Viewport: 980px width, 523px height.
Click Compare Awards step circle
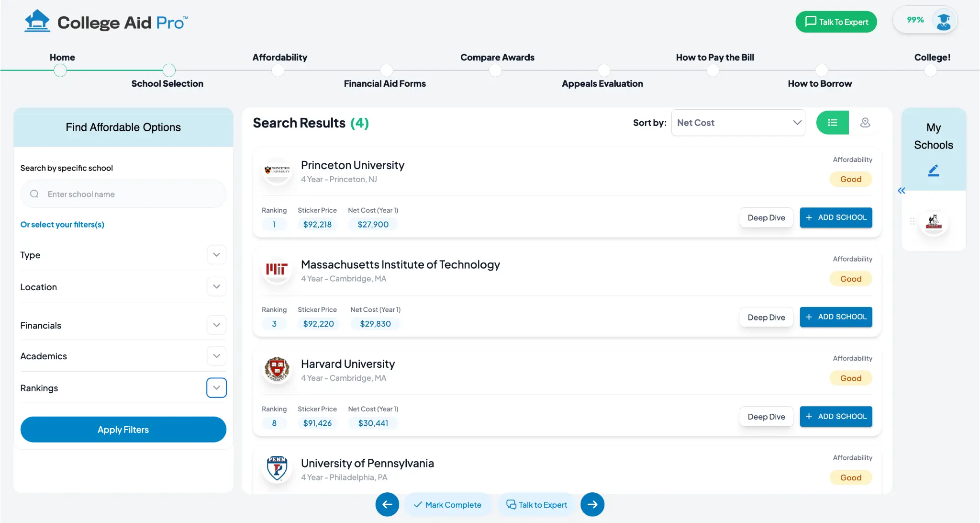point(495,70)
